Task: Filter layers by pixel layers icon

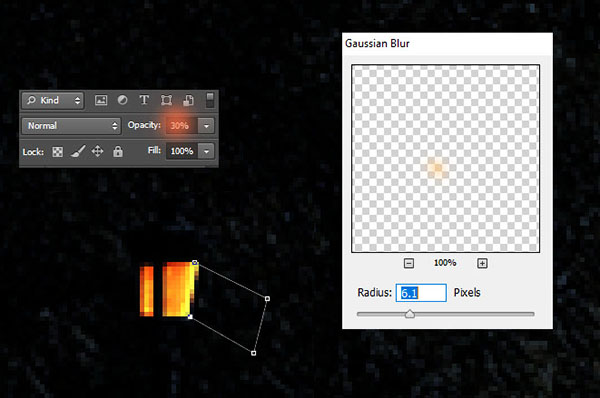Action: tap(101, 100)
